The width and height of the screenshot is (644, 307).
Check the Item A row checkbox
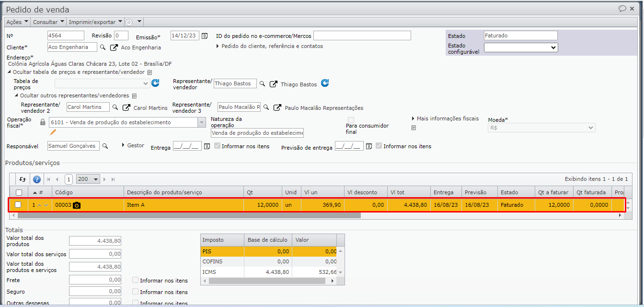coord(18,205)
